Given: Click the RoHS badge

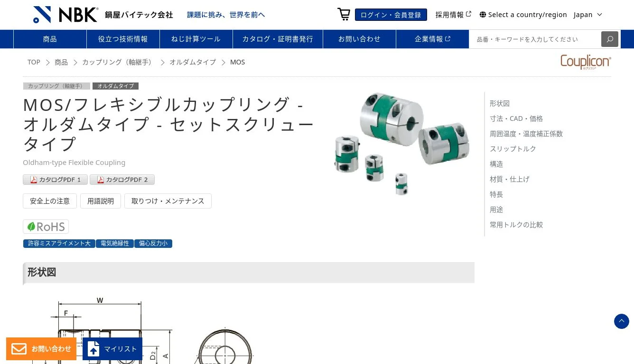Looking at the screenshot, I should click(x=46, y=227).
